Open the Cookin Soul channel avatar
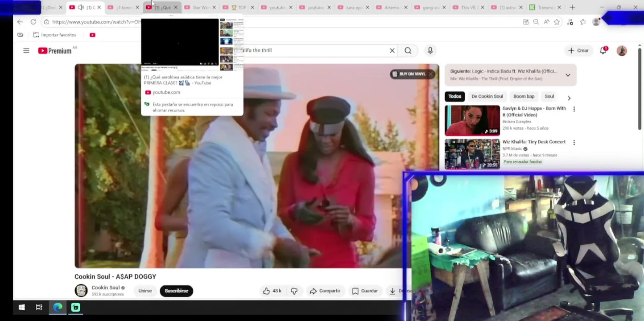The width and height of the screenshot is (644, 321). click(x=81, y=291)
